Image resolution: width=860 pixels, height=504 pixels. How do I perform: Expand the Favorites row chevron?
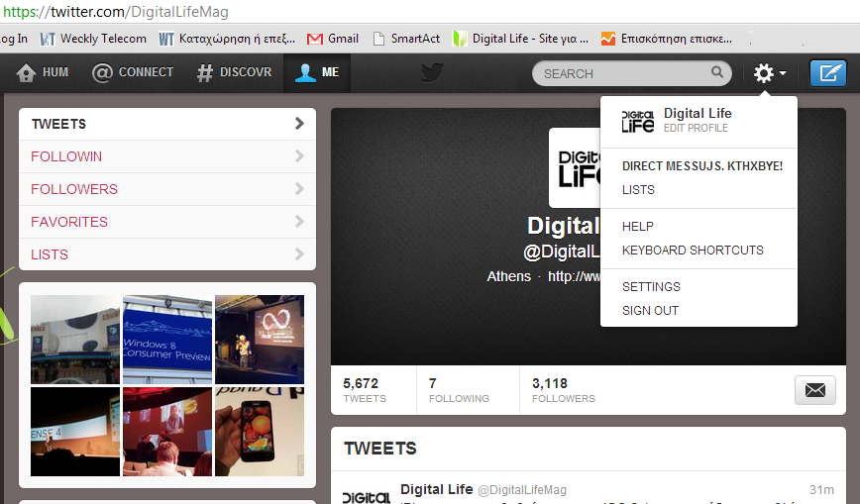click(299, 222)
